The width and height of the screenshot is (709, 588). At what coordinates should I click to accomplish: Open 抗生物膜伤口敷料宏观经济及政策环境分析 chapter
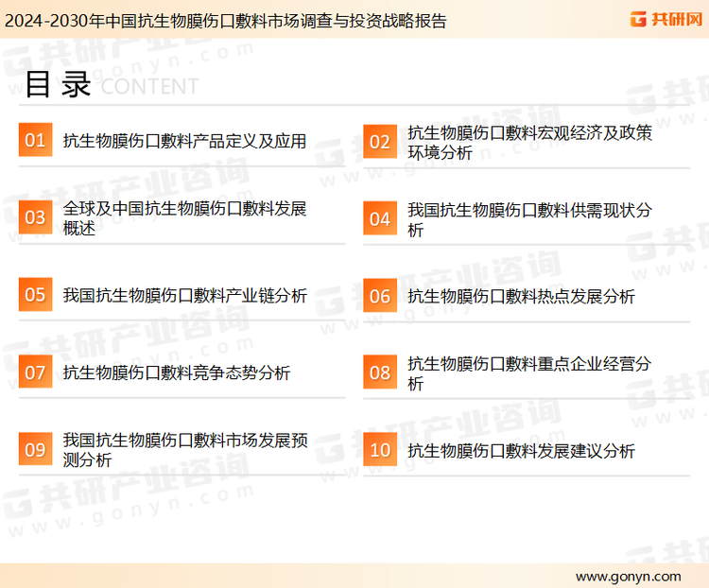(x=529, y=142)
